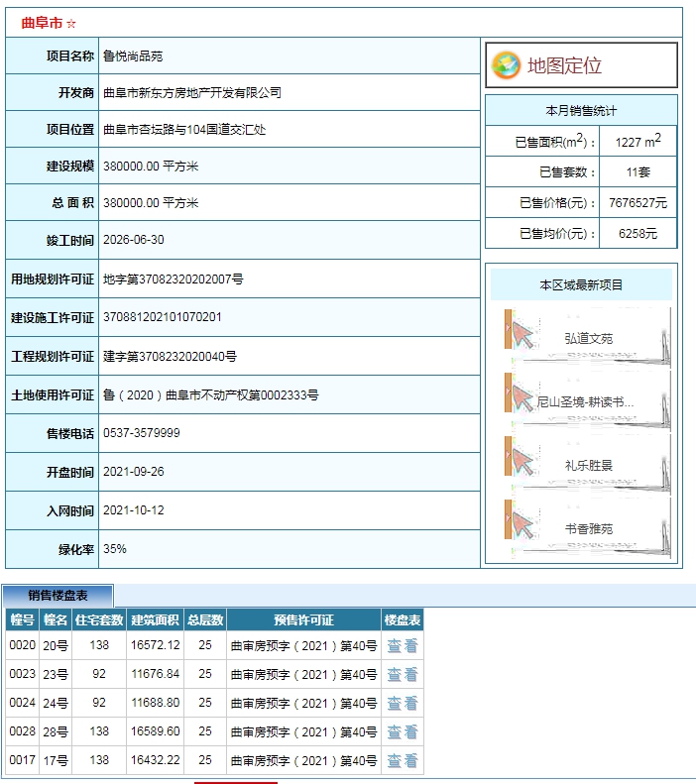Click average price value 6258元

coord(638,234)
